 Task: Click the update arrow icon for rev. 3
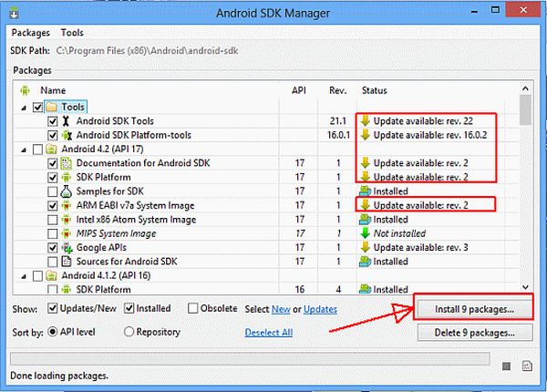click(x=366, y=247)
